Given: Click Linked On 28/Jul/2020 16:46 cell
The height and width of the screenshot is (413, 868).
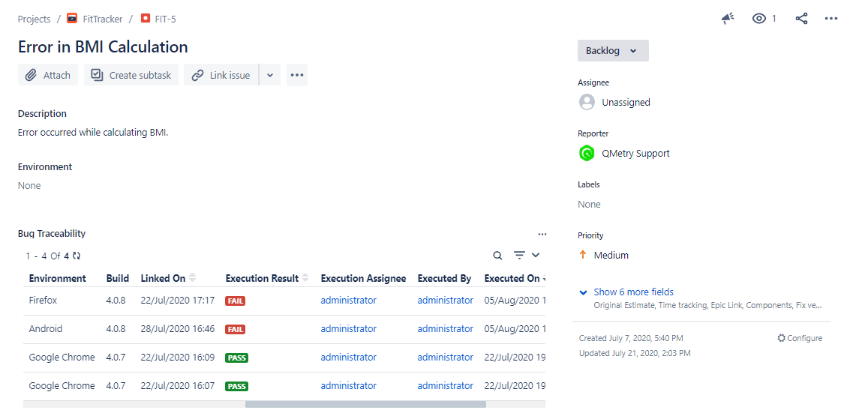Looking at the screenshot, I should click(178, 328).
